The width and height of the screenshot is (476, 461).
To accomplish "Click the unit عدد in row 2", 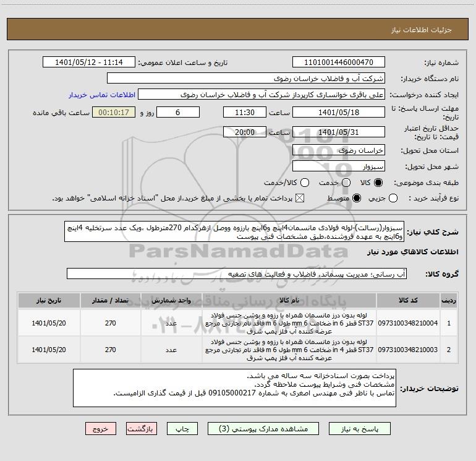I will (171, 350).
